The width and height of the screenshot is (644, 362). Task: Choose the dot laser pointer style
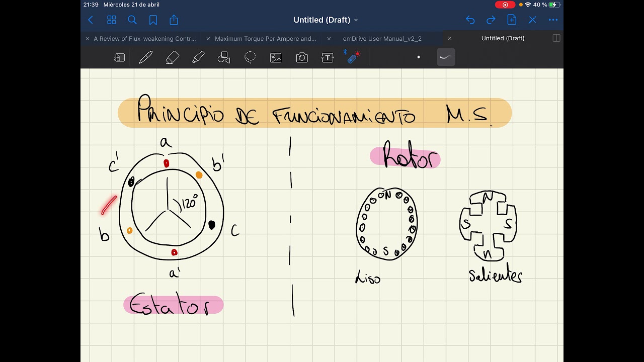coord(419,57)
